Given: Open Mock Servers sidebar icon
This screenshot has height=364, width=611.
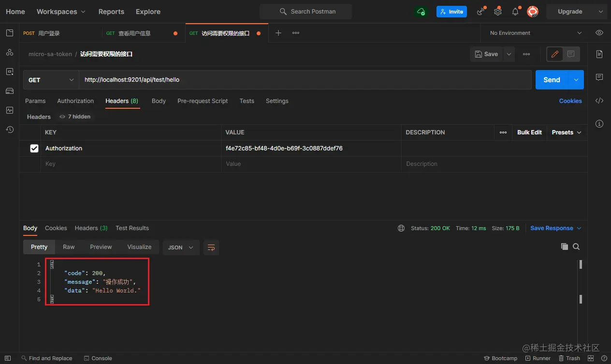Looking at the screenshot, I should [10, 91].
